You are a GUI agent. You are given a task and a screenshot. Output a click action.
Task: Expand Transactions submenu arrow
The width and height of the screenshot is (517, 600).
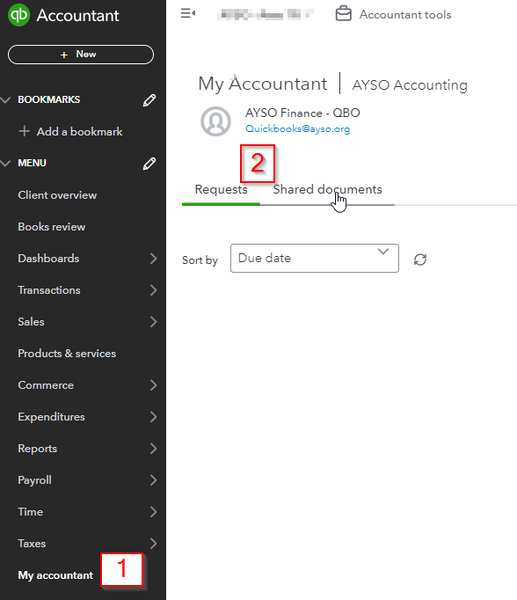click(x=153, y=290)
